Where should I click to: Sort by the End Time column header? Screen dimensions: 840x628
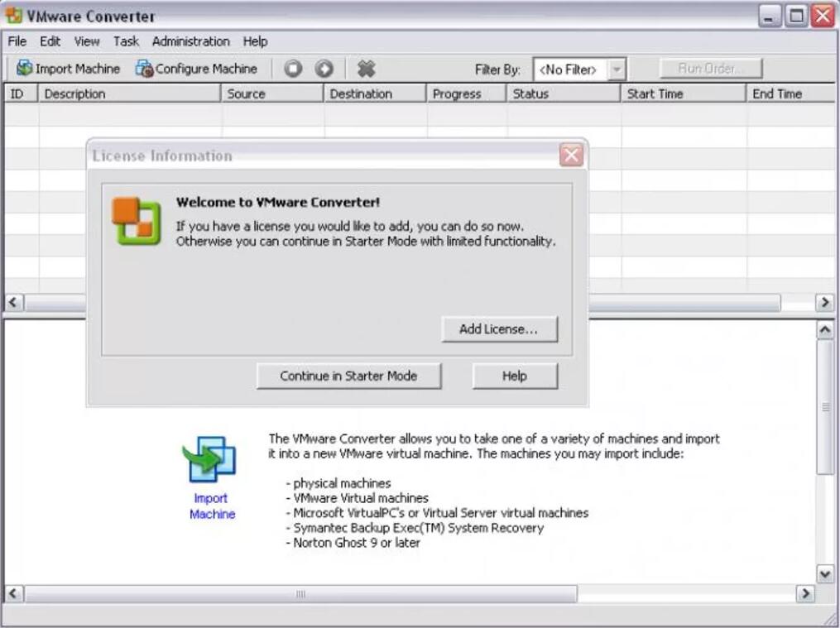790,93
